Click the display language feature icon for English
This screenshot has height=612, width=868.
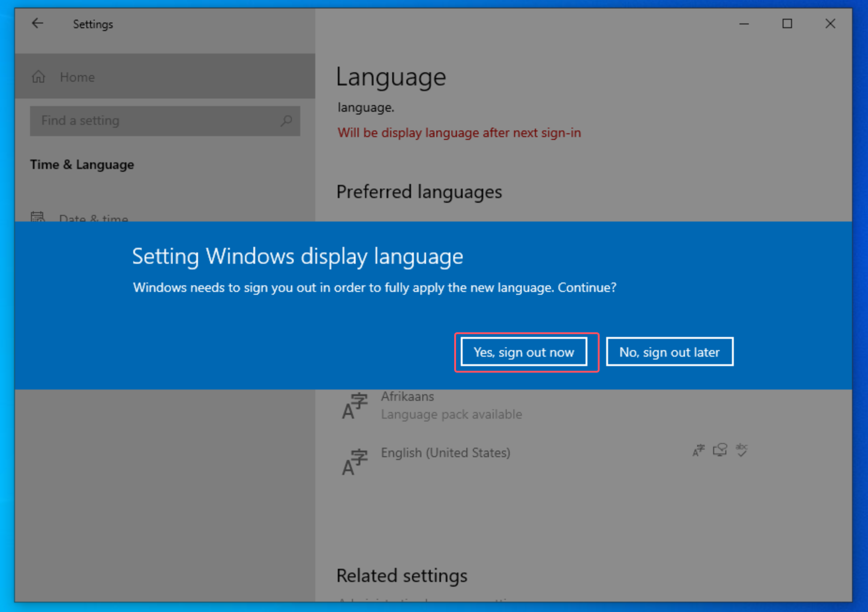click(x=699, y=450)
